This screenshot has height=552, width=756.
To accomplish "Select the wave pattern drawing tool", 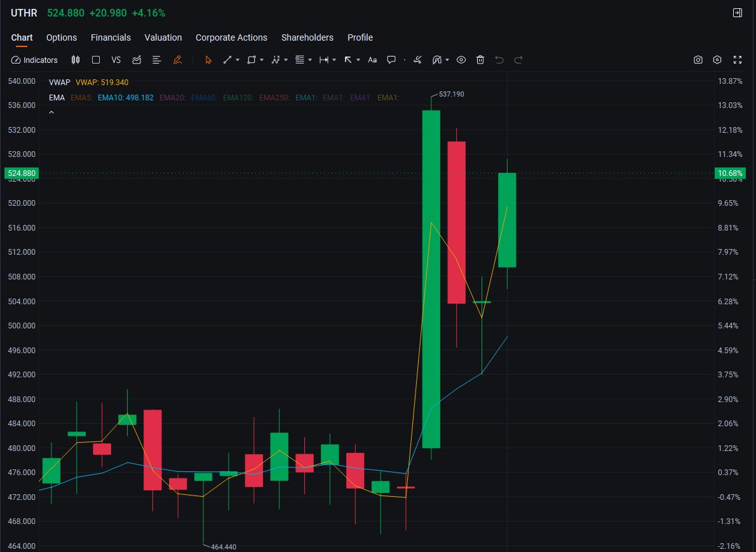I will click(275, 60).
